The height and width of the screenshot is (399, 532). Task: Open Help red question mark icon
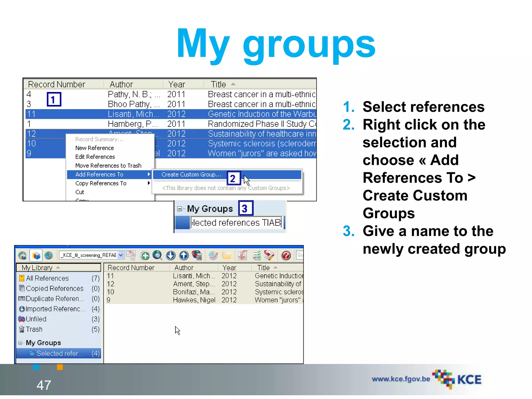click(x=286, y=255)
